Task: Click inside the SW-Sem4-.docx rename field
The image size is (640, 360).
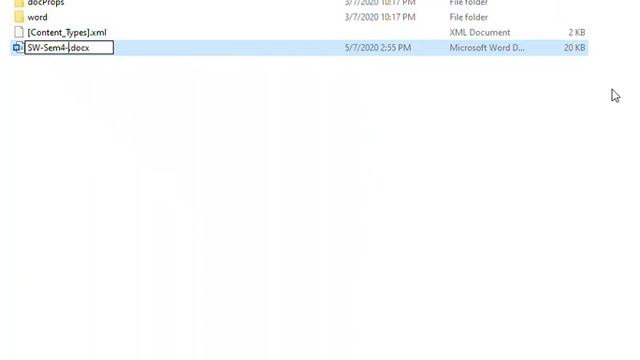Action: point(69,47)
